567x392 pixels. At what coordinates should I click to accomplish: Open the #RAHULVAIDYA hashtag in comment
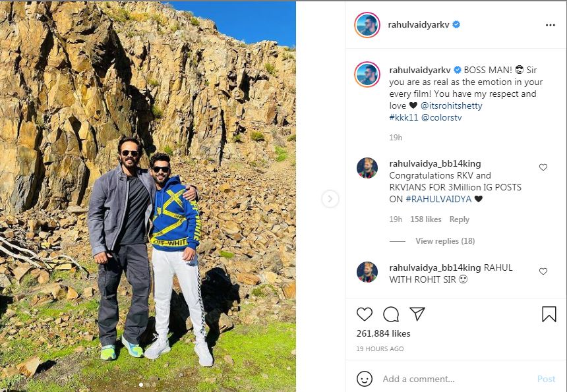tap(438, 199)
